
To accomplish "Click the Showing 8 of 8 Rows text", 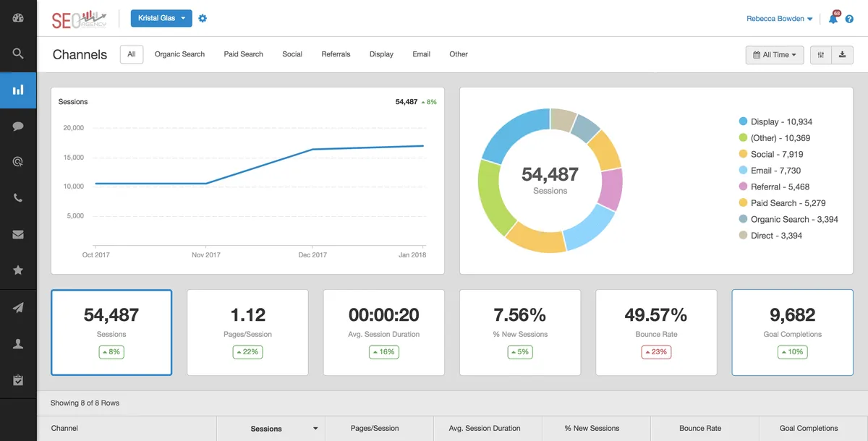I will click(x=85, y=403).
